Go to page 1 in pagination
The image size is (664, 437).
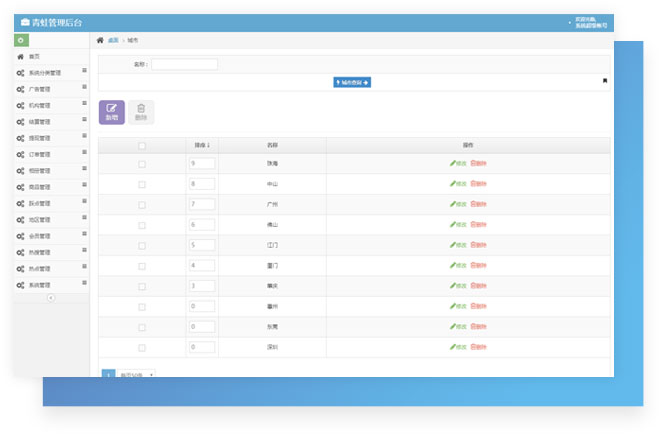pyautogui.click(x=108, y=374)
